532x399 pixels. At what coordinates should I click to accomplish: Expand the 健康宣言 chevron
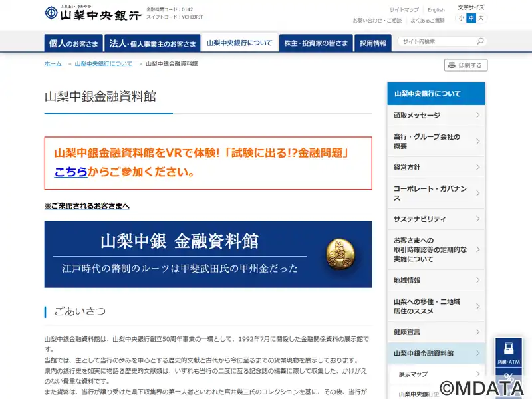pyautogui.click(x=477, y=332)
